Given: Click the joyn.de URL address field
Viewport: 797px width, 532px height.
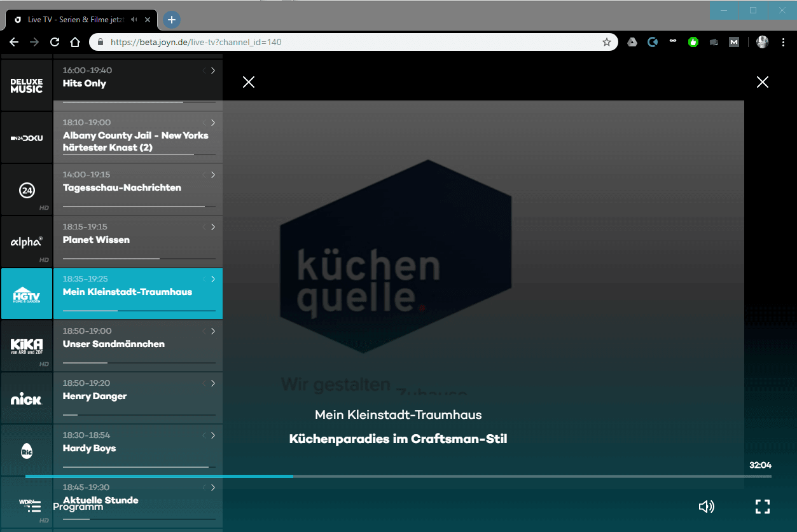Looking at the screenshot, I should tap(354, 43).
